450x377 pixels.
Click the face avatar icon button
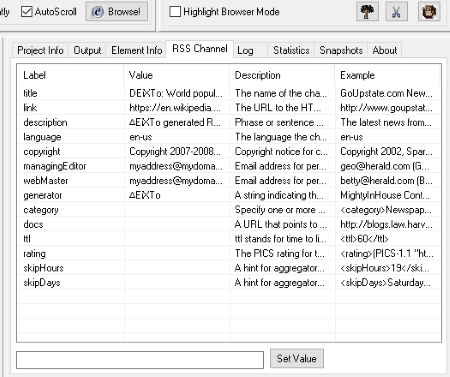[429, 12]
